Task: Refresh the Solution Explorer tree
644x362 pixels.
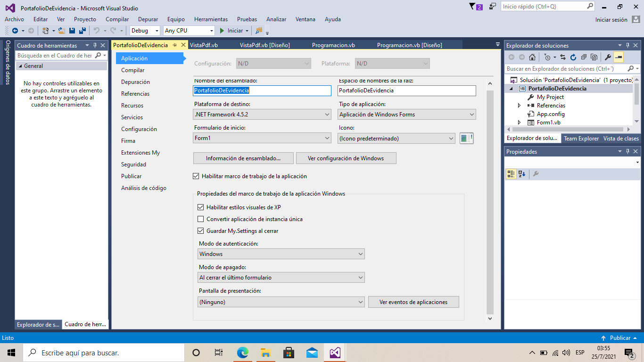Action: [x=573, y=57]
